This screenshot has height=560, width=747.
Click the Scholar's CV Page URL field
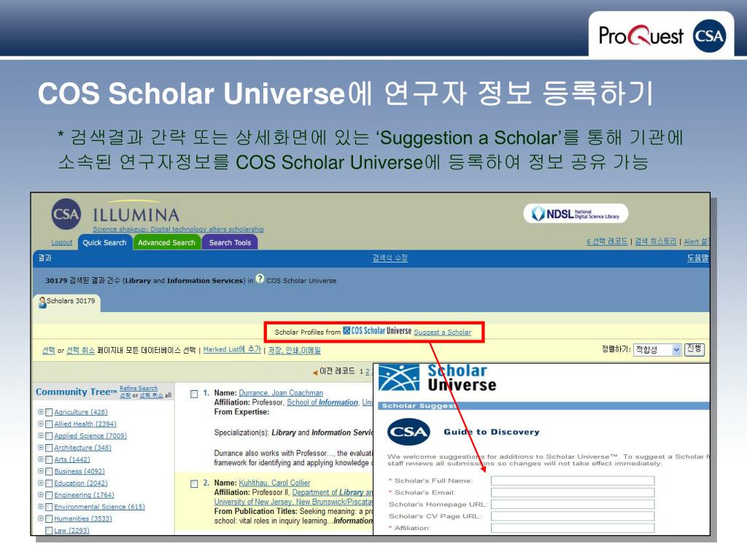click(573, 516)
